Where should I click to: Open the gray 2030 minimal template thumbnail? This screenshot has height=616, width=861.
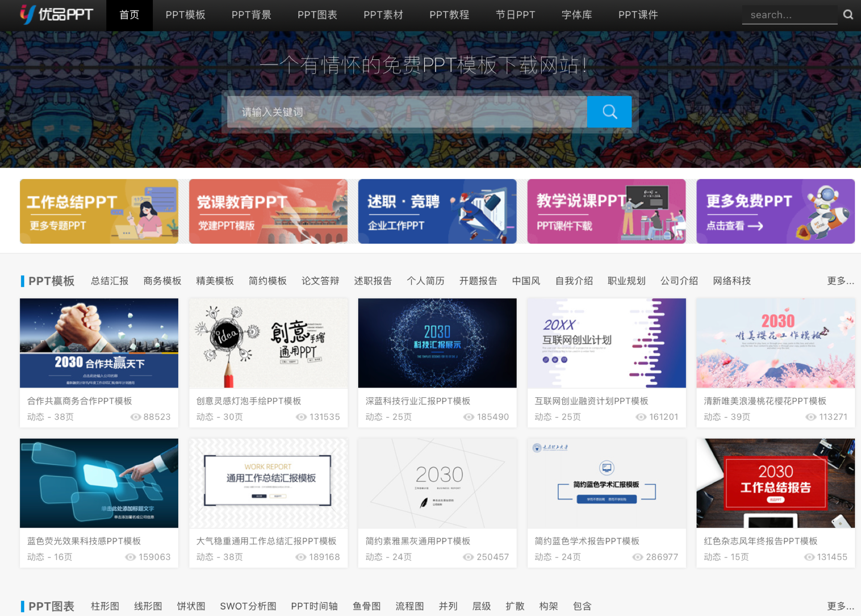[x=437, y=483]
